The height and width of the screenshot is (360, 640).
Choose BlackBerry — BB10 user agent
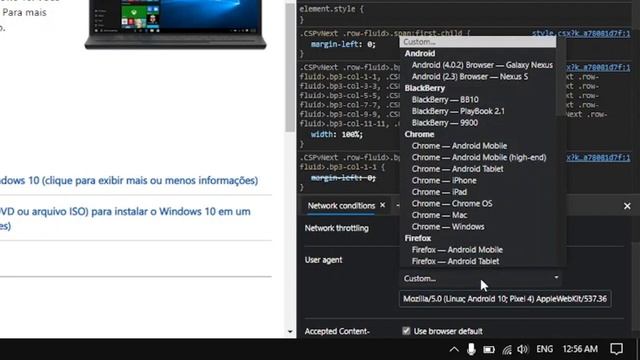[445, 100]
